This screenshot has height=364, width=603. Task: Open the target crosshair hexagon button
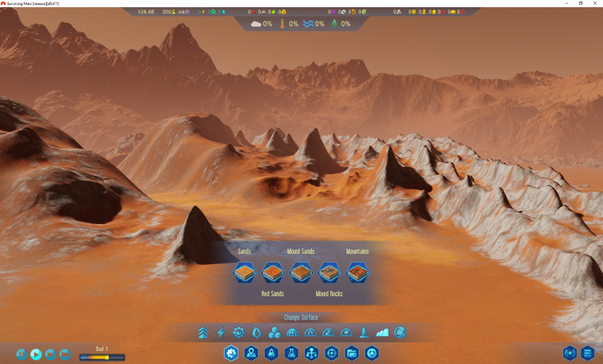pyautogui.click(x=332, y=353)
